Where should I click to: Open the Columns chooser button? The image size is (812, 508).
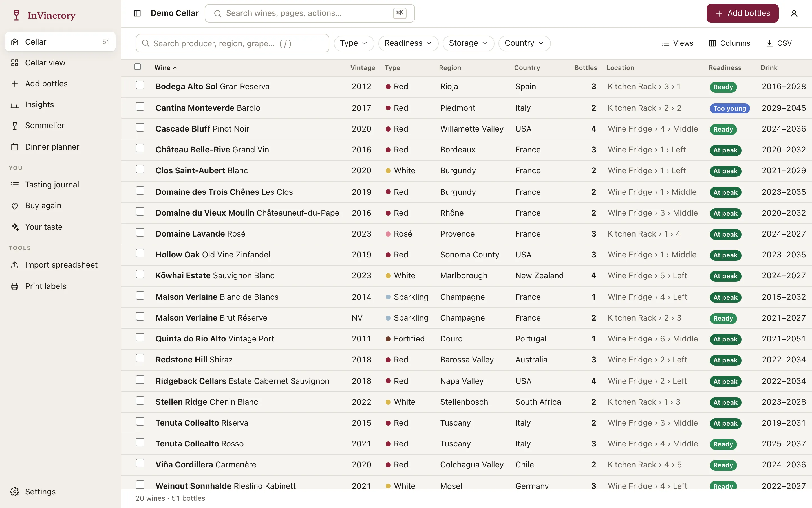729,43
